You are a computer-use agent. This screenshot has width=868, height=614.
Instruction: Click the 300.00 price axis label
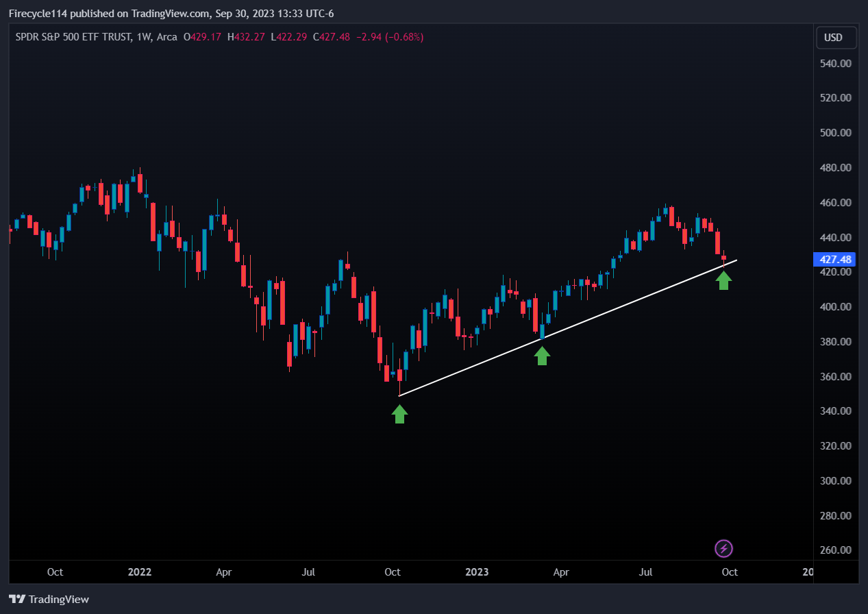pyautogui.click(x=835, y=481)
